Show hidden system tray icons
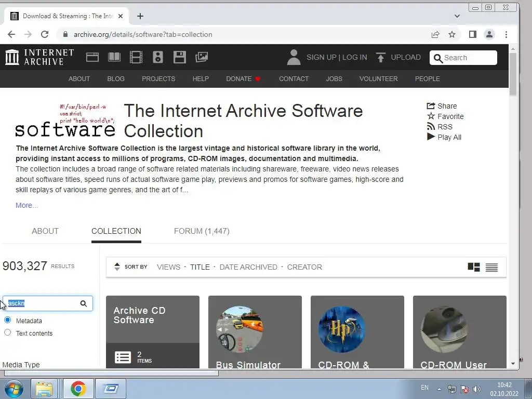The image size is (532, 399). [x=439, y=389]
